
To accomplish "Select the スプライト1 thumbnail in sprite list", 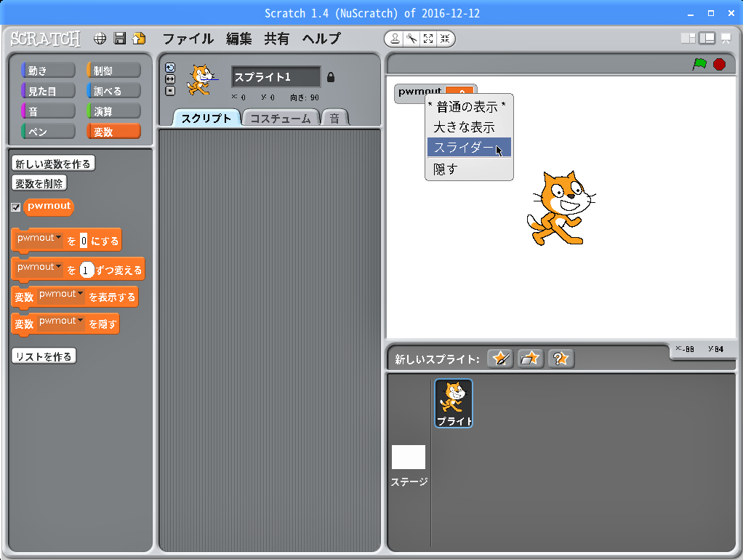I will coord(454,403).
